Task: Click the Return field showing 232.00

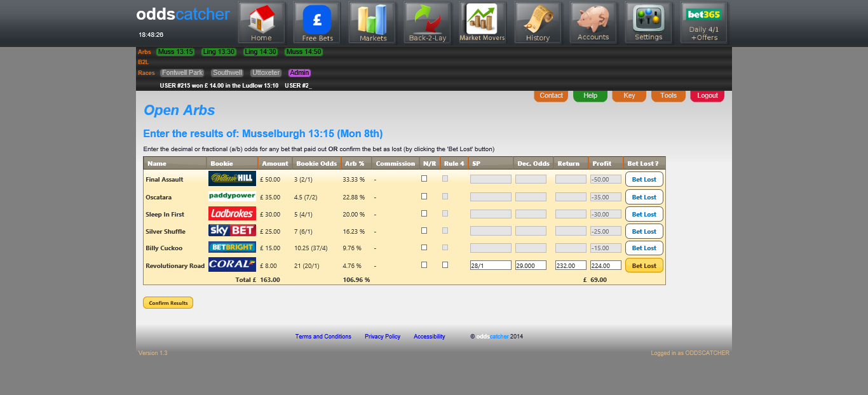Action: (571, 265)
